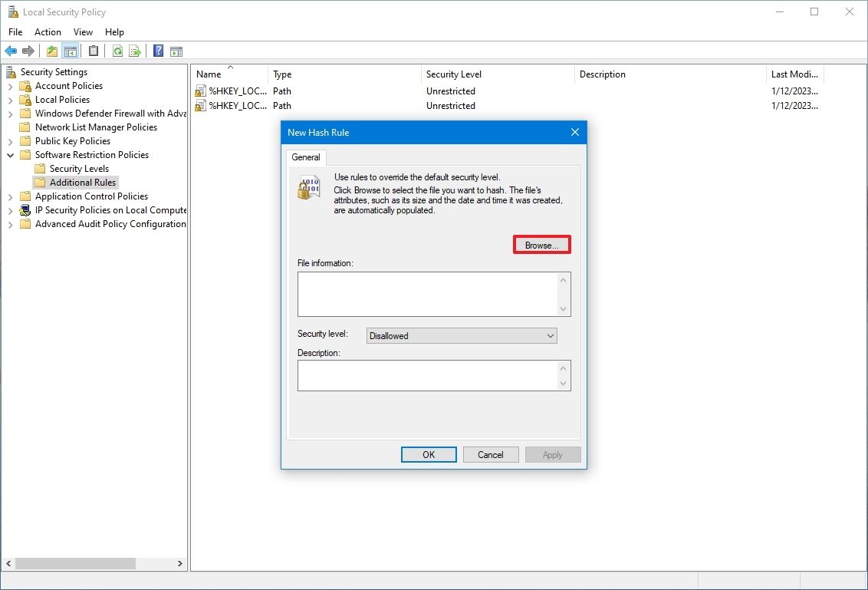Click the Show/Hide Action Pane toolbar icon
The image size is (868, 590).
[176, 51]
